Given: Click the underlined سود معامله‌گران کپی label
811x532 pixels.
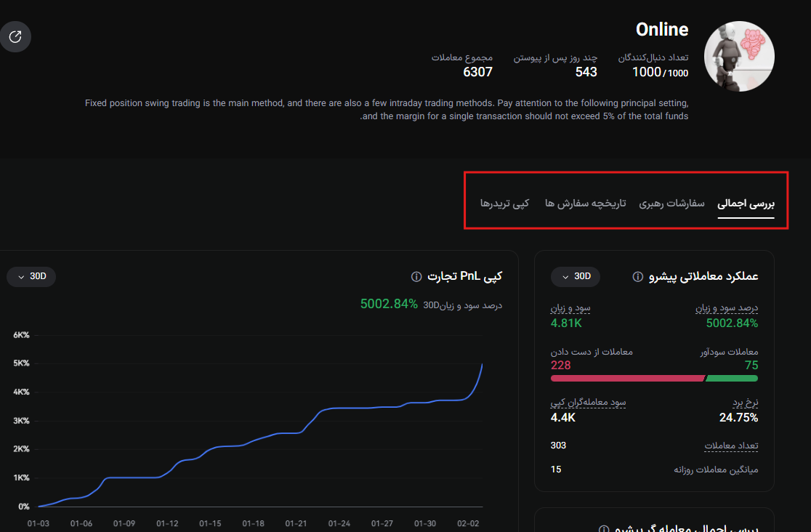Looking at the screenshot, I should (x=588, y=402).
